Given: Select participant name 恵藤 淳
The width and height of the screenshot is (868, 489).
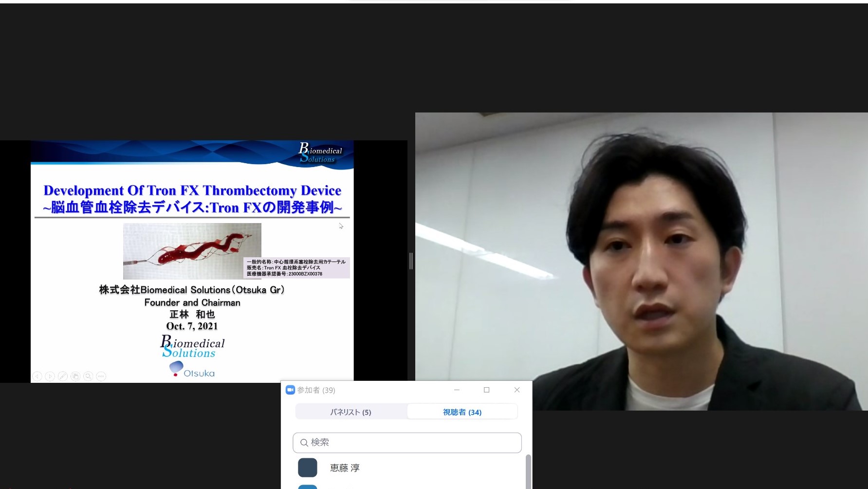Looking at the screenshot, I should (x=345, y=468).
